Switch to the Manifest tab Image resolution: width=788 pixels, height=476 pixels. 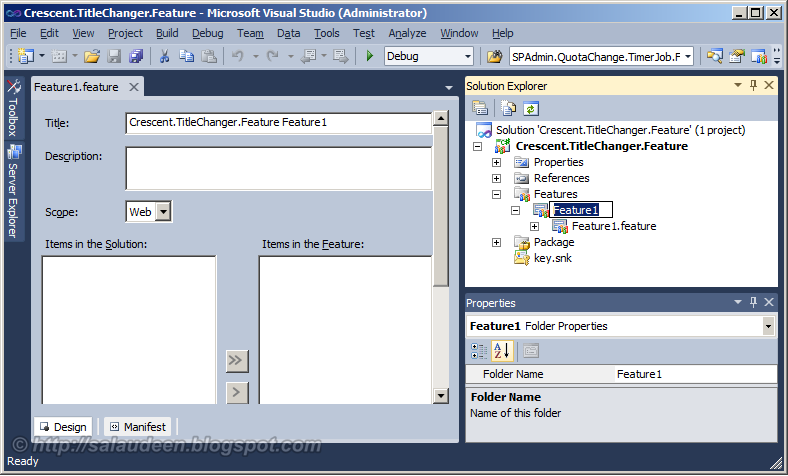(138, 427)
